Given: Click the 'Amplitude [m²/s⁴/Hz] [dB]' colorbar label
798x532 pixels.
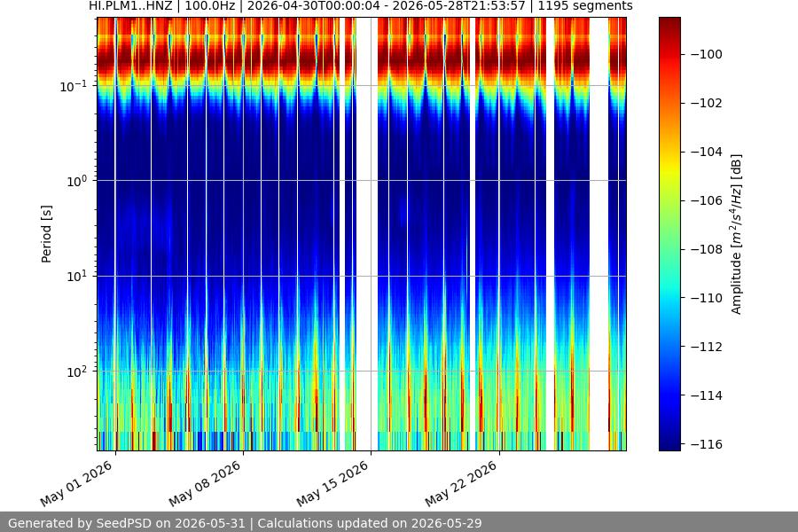Looking at the screenshot, I should point(737,234).
